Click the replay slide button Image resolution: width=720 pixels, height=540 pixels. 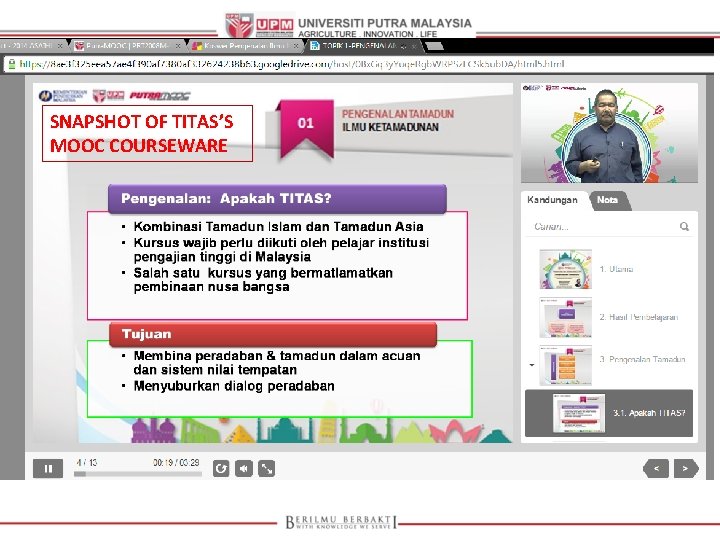(221, 468)
